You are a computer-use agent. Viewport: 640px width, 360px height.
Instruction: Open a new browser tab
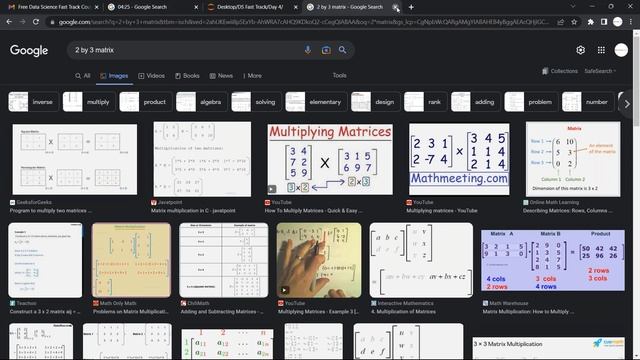tap(411, 7)
